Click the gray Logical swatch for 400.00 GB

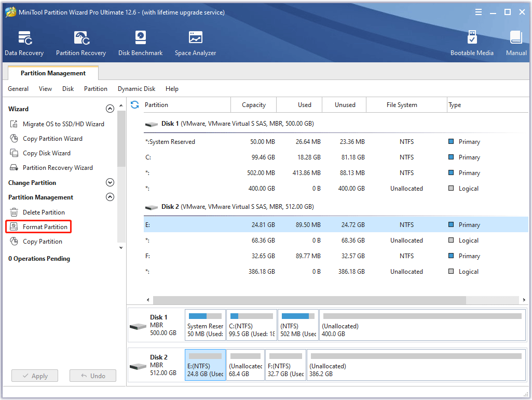(451, 188)
